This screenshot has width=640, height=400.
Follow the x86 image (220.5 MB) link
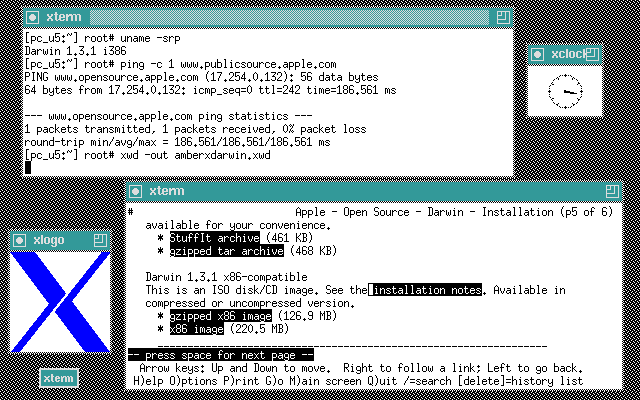click(197, 329)
